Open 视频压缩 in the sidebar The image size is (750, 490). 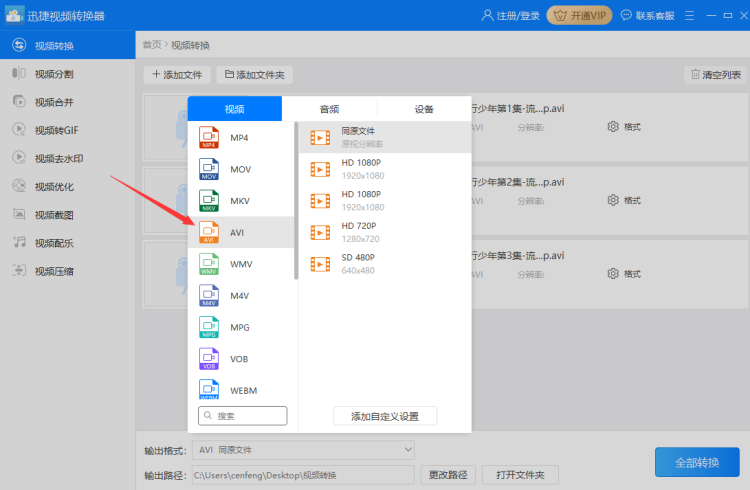pyautogui.click(x=67, y=271)
